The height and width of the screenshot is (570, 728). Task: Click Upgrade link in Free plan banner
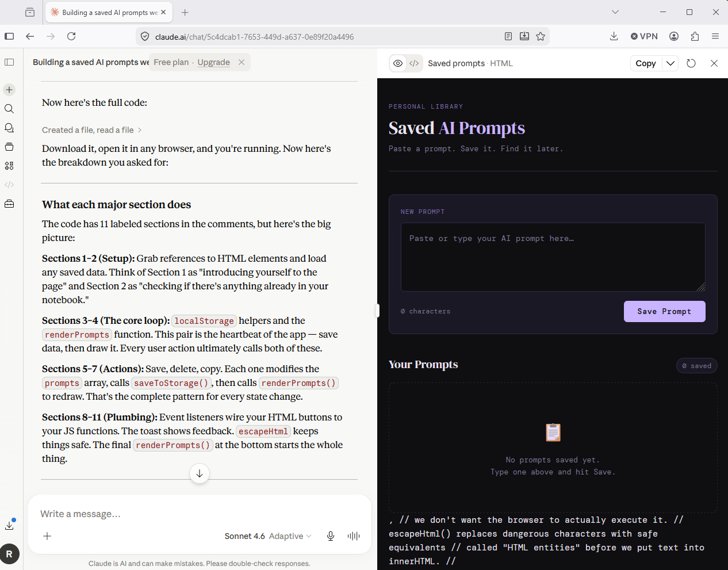(213, 62)
